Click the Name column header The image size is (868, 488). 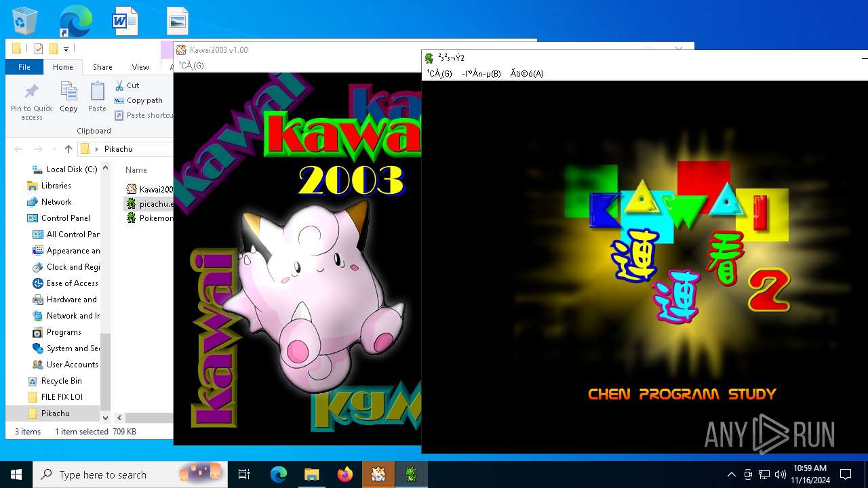136,170
